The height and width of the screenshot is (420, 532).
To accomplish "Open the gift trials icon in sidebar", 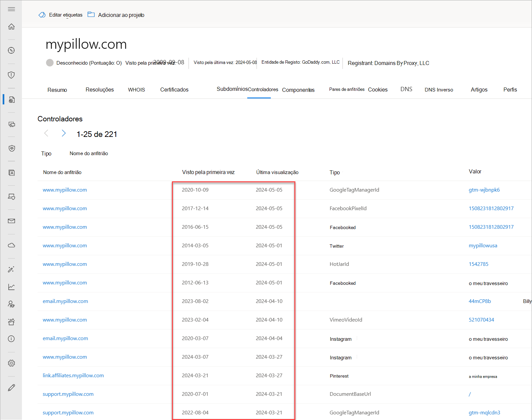I will click(11, 322).
